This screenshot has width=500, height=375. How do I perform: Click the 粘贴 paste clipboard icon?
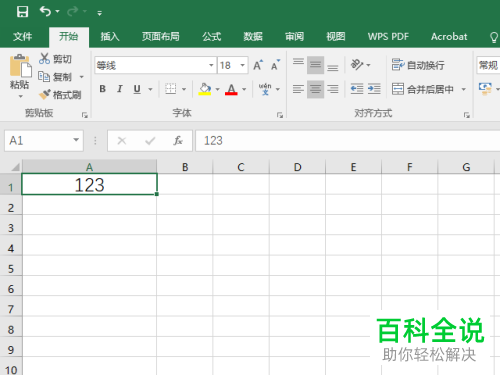coord(20,66)
